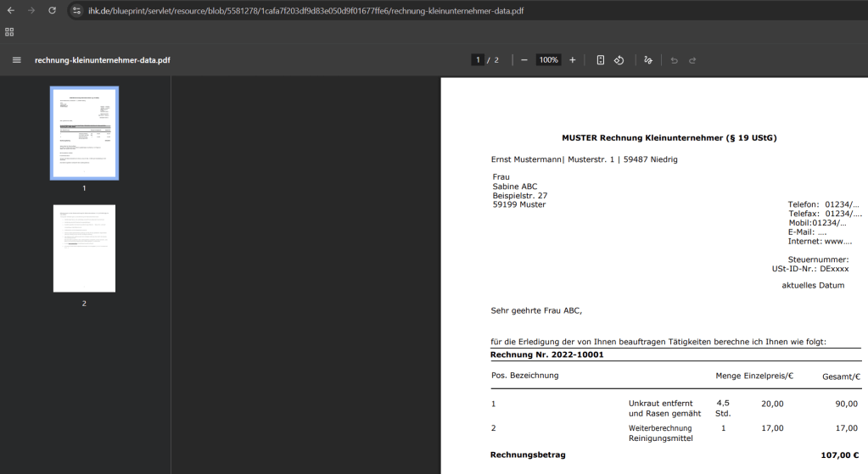Image resolution: width=868 pixels, height=474 pixels.
Task: Click the URL in the address bar
Action: tap(305, 10)
